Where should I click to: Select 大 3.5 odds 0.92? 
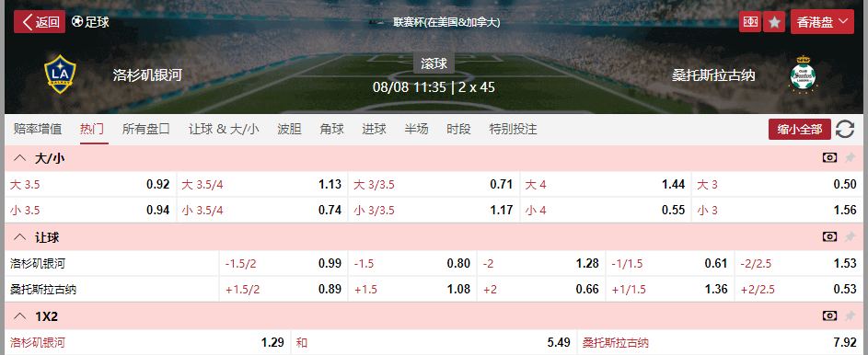click(89, 185)
